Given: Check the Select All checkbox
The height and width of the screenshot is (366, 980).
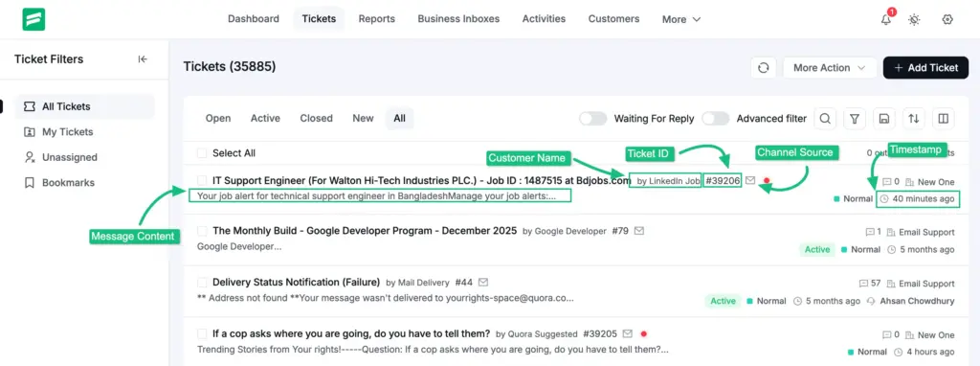Looking at the screenshot, I should point(202,152).
